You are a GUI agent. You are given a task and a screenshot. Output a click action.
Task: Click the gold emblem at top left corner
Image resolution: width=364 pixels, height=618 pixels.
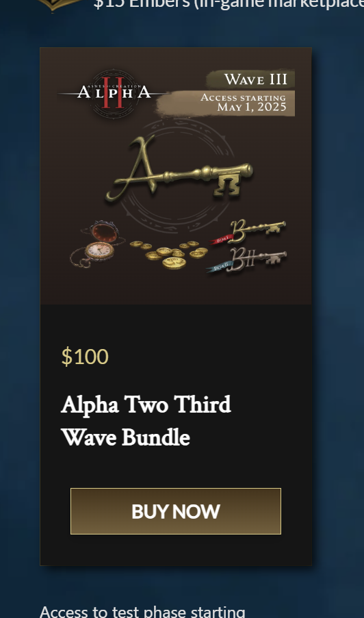pyautogui.click(x=62, y=5)
